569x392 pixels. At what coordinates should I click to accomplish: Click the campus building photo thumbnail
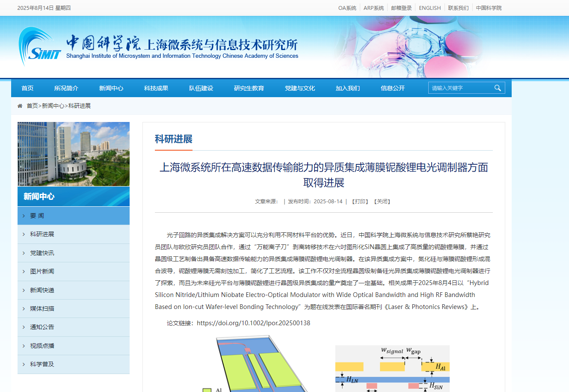point(74,154)
